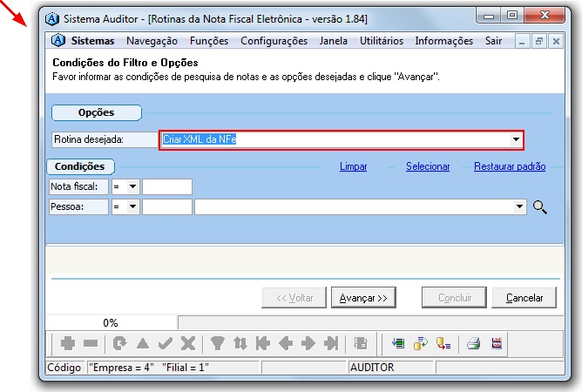Go to first record icon

click(x=263, y=343)
